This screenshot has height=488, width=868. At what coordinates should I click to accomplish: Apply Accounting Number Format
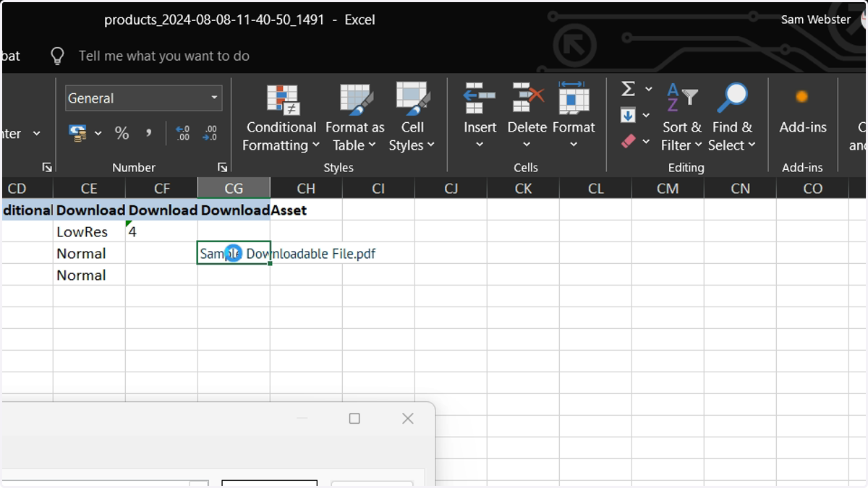point(77,133)
